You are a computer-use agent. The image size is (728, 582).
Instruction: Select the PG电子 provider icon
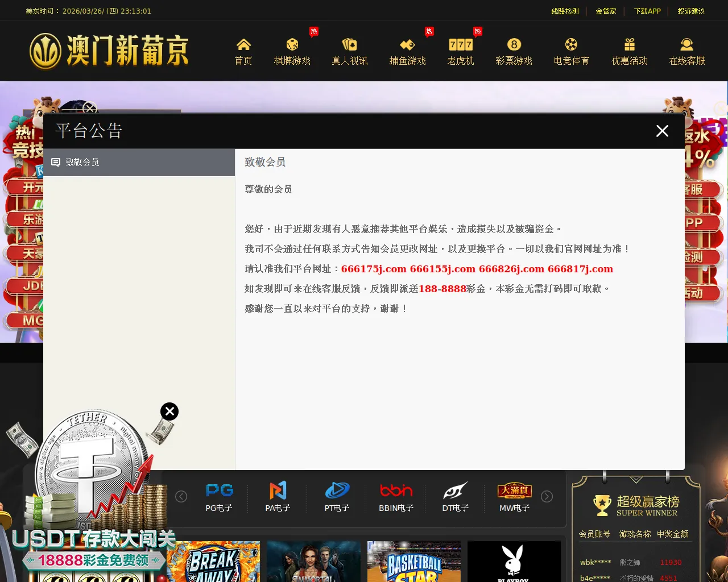tap(219, 496)
